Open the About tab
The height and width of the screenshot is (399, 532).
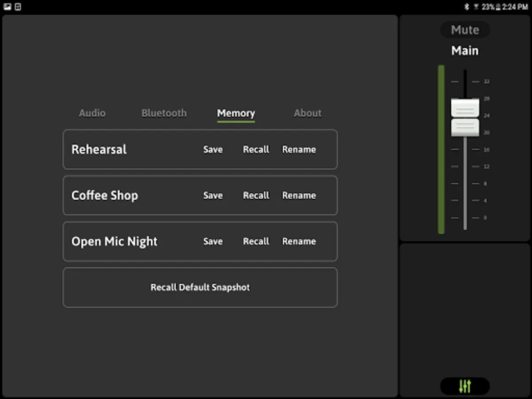coord(308,113)
